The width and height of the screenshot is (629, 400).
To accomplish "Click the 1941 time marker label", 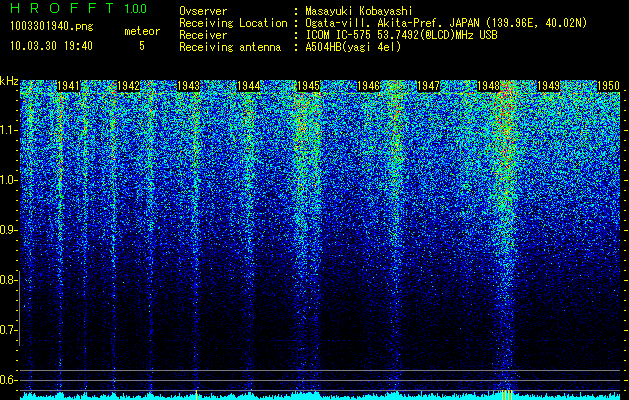I will [69, 86].
